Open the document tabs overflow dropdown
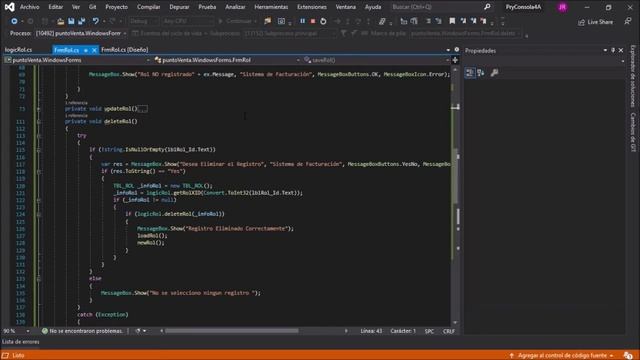 coord(448,50)
